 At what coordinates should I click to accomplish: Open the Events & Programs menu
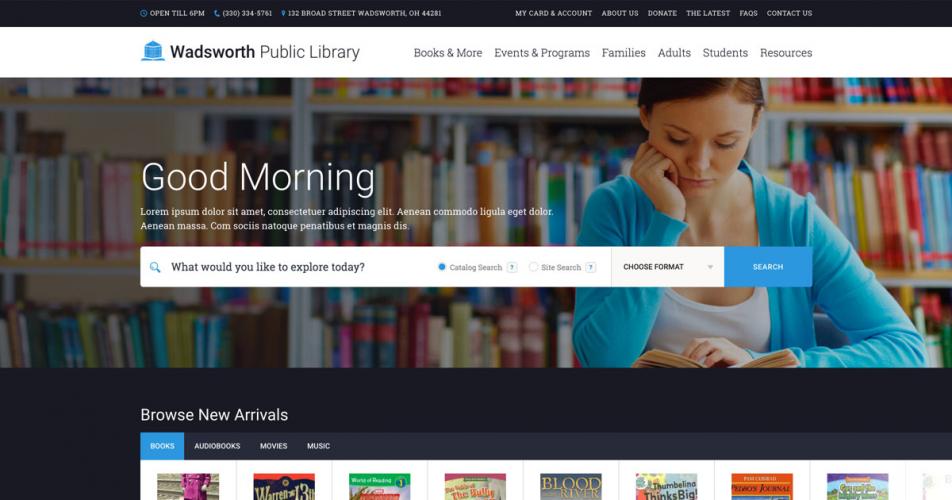pos(542,53)
